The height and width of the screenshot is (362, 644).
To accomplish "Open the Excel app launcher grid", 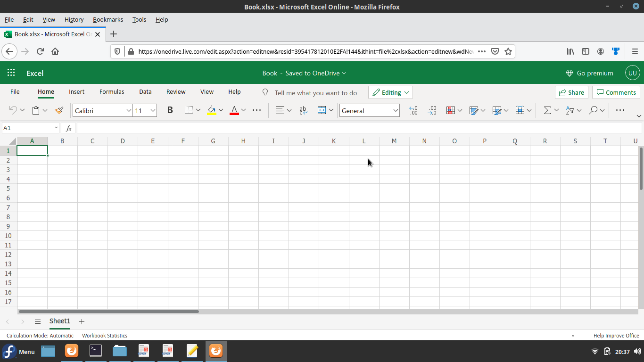I will point(11,73).
